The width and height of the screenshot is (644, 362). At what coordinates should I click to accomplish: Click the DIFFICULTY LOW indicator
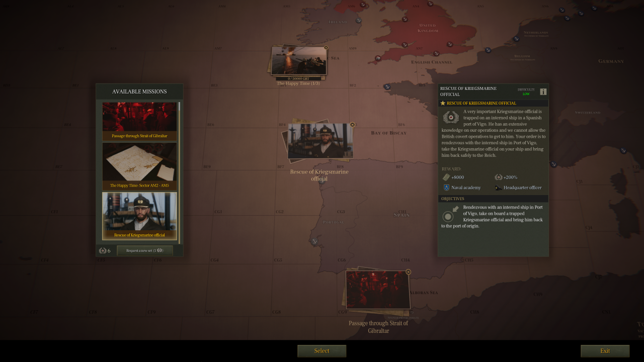[x=526, y=92]
